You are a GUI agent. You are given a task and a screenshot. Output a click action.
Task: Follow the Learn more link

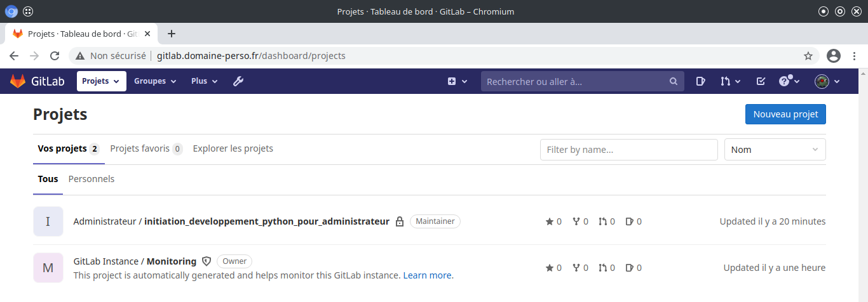click(428, 275)
